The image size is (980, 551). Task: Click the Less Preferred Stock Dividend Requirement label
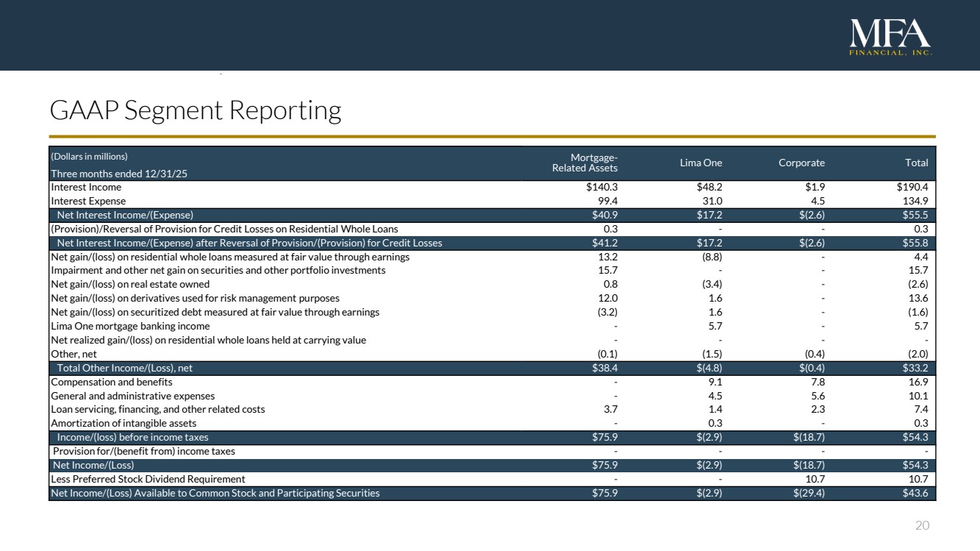pos(148,479)
